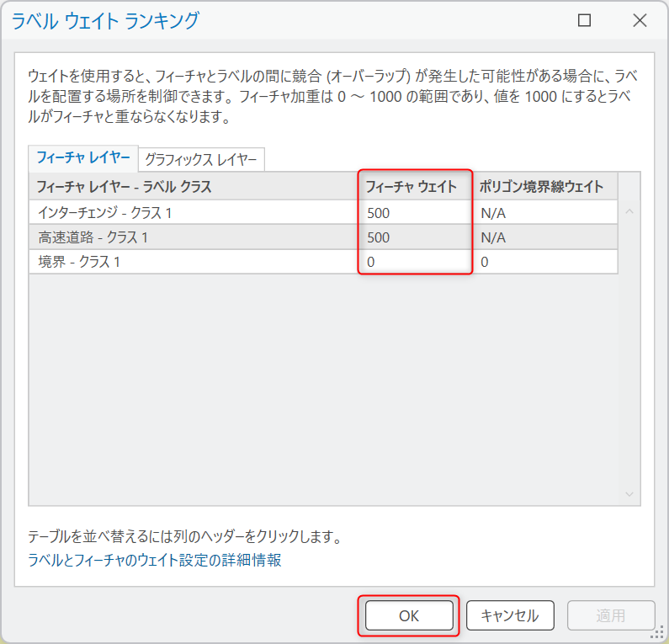
Task: Sort by フィーチャ レイヤー - ラベル クラス header
Action: 194,187
